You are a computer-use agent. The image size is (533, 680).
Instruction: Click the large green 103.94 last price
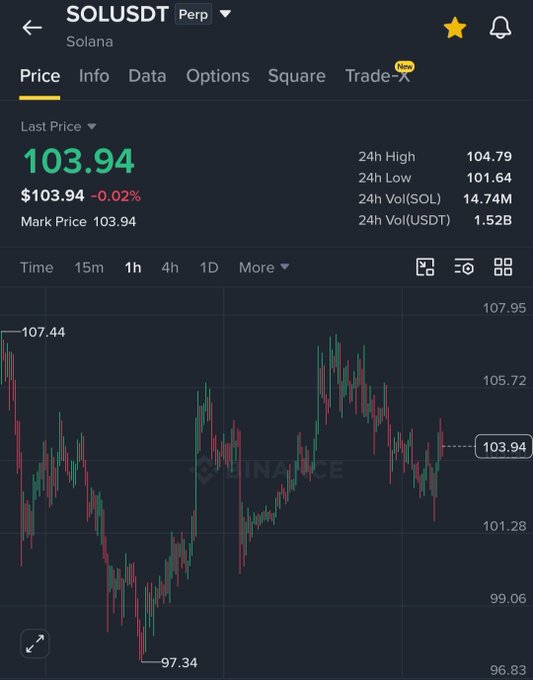[x=78, y=161]
